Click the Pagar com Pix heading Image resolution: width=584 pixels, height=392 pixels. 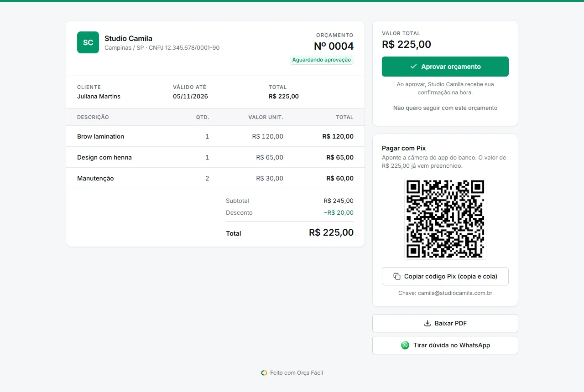[x=404, y=148]
